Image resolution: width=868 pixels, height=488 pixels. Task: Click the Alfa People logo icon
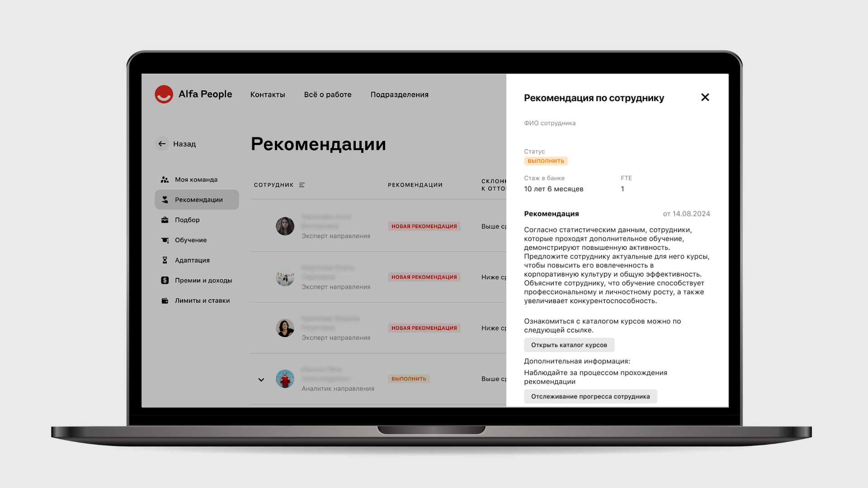tap(165, 94)
